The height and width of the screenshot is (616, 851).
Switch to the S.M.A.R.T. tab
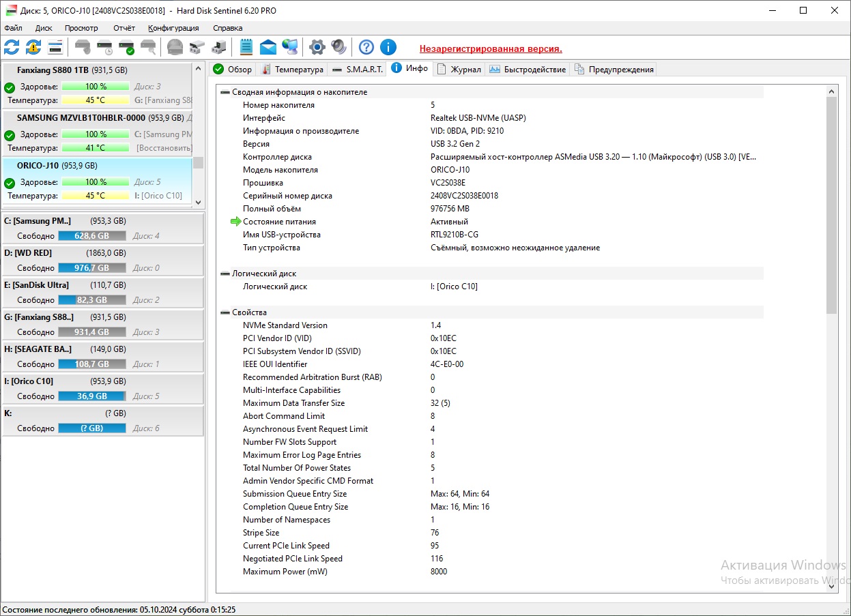pyautogui.click(x=357, y=70)
